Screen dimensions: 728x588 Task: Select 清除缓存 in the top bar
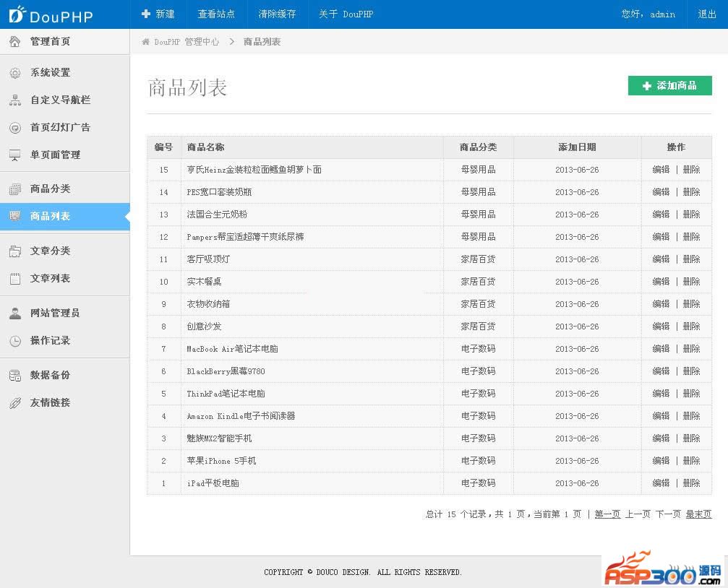tap(277, 14)
